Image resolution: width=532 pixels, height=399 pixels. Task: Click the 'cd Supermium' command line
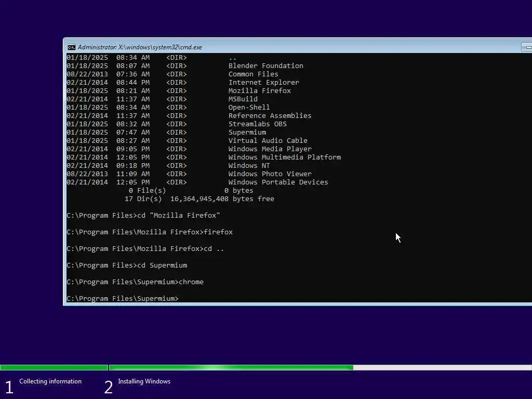click(x=127, y=265)
